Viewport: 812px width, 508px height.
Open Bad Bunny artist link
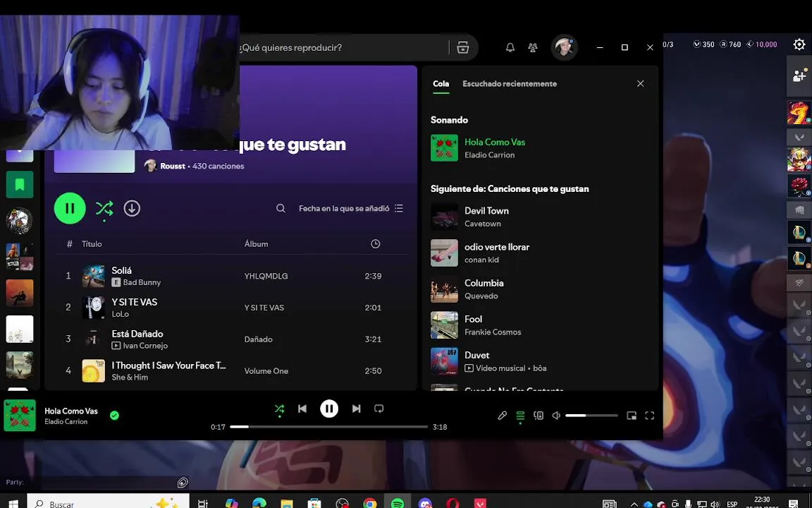[x=142, y=282]
